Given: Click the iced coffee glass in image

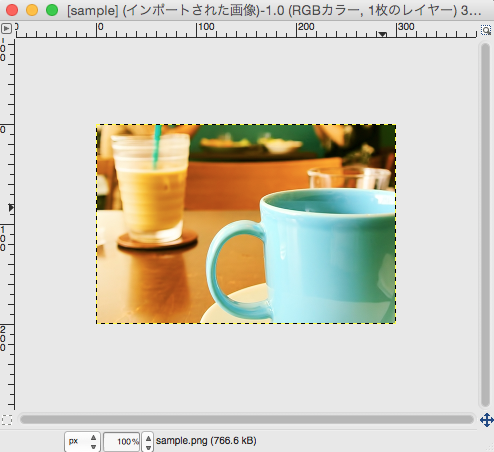Looking at the screenshot, I should point(152,187).
